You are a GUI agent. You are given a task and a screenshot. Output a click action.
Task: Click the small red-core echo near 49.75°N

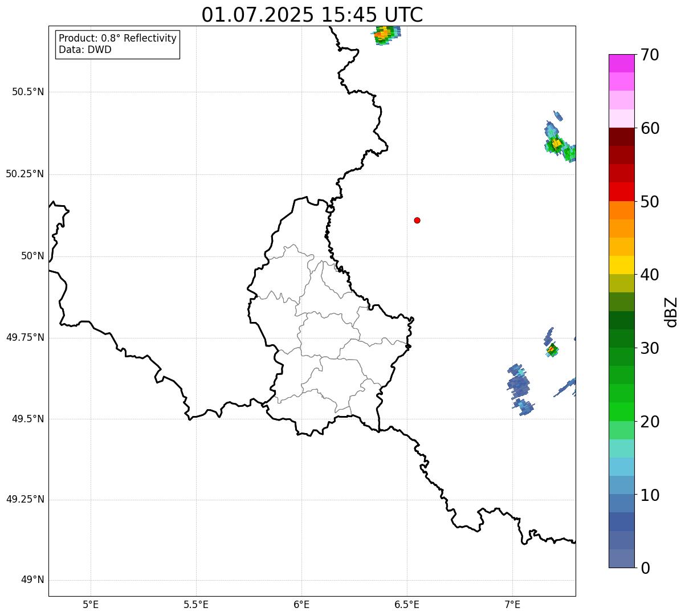pos(552,349)
